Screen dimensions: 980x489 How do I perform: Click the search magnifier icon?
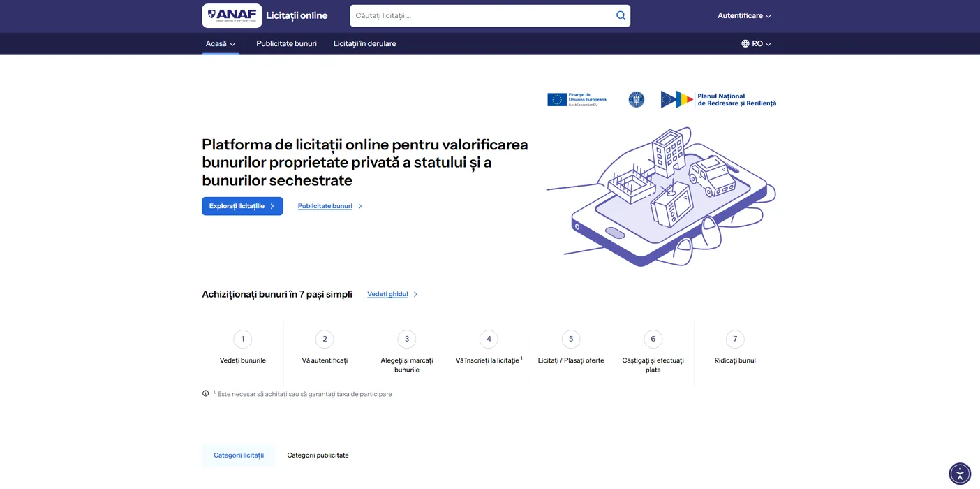621,15
